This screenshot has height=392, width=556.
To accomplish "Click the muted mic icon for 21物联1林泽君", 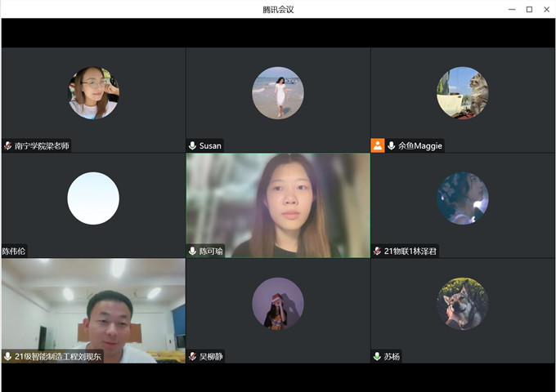I will tap(378, 252).
